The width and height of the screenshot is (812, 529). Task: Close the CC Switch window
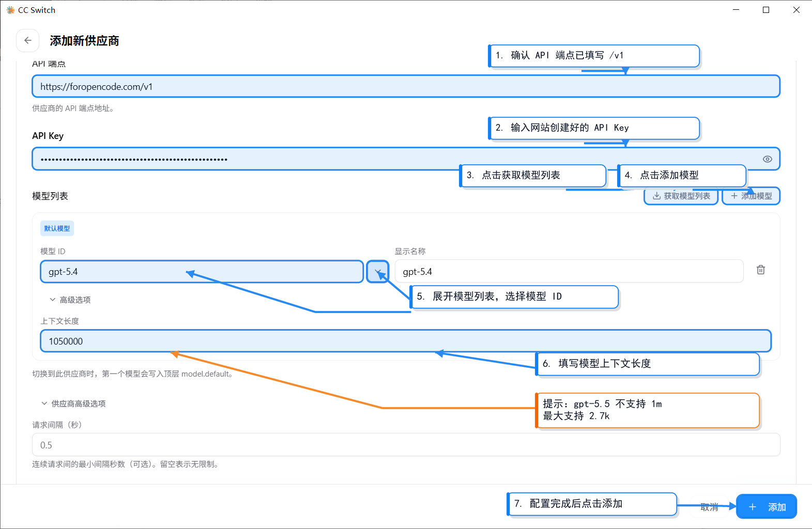[796, 10]
